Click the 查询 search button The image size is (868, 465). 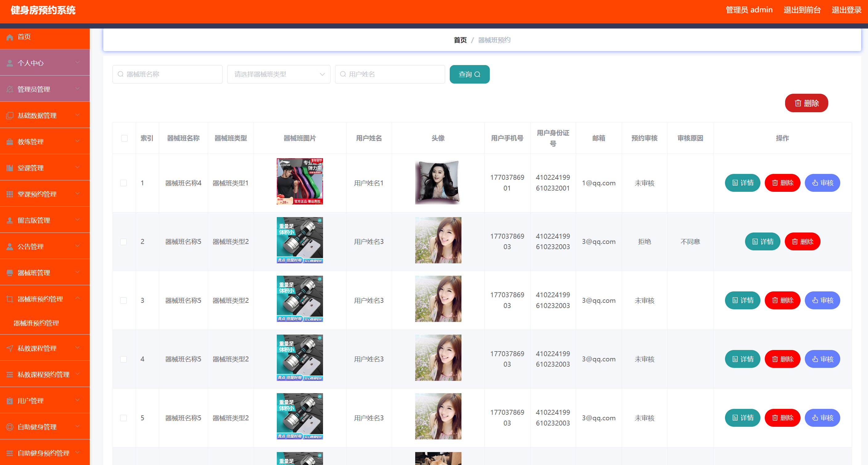click(x=469, y=74)
